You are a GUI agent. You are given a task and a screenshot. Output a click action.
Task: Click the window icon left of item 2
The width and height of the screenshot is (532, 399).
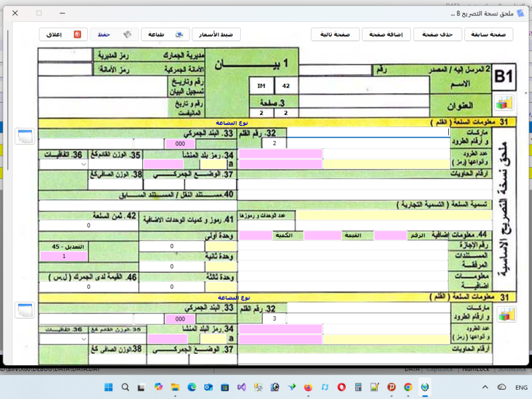[x=25, y=136]
